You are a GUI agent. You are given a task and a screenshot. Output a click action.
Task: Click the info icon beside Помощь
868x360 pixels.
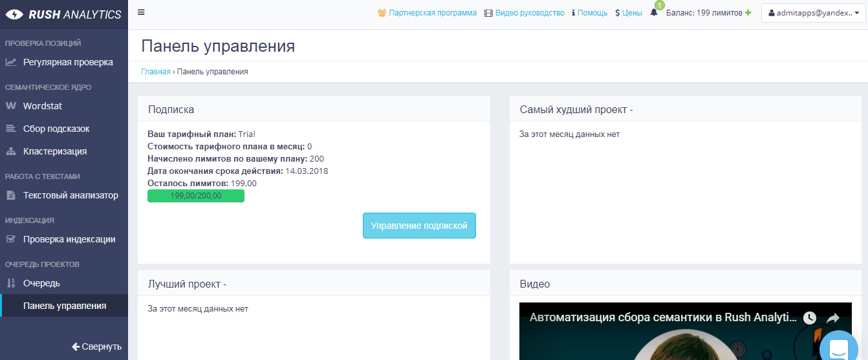574,12
